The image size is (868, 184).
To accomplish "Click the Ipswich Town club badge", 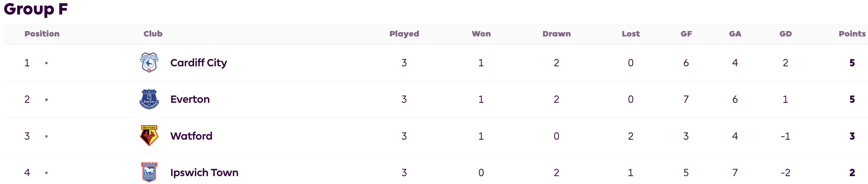I will click(x=149, y=172).
